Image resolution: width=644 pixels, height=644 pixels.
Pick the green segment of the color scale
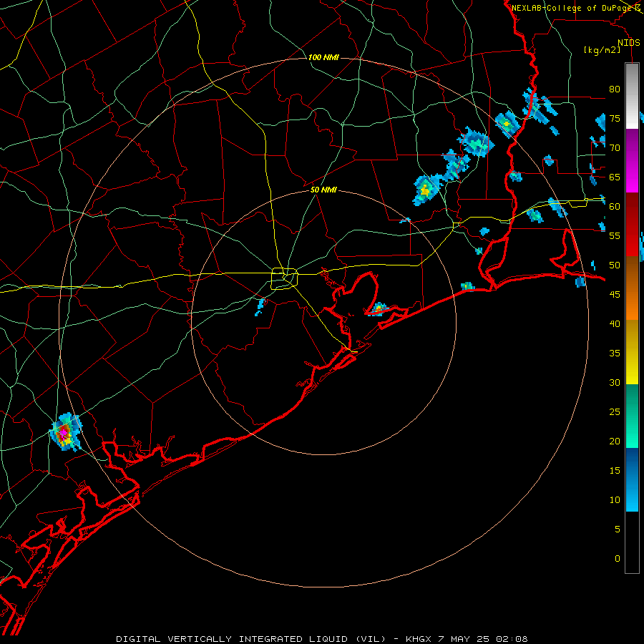click(632, 416)
